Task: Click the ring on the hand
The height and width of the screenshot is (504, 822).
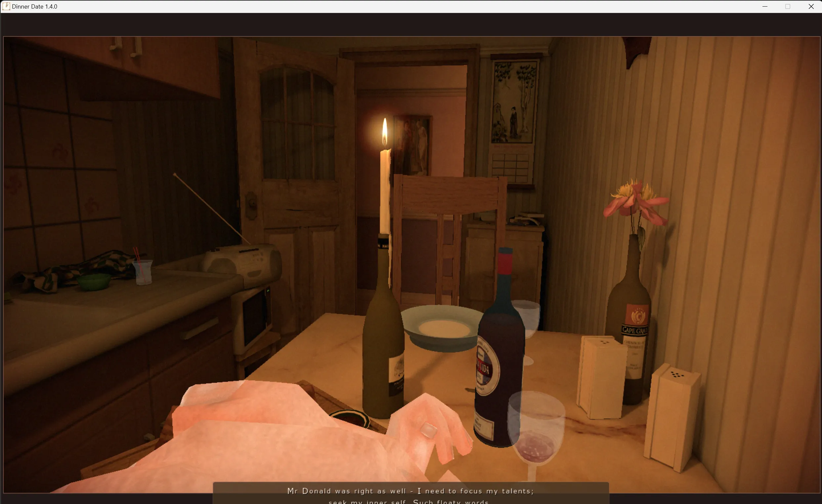Action: pos(428,430)
